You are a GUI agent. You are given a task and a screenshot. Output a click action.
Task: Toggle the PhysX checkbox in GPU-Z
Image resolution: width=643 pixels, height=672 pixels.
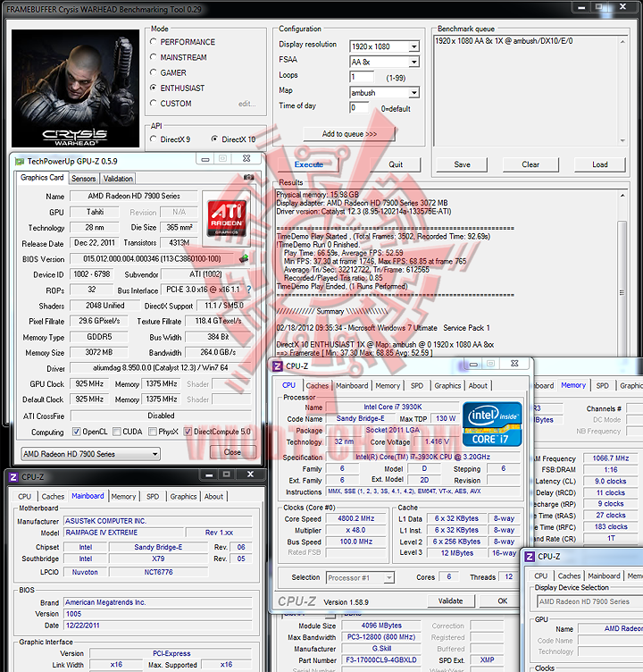[x=153, y=432]
